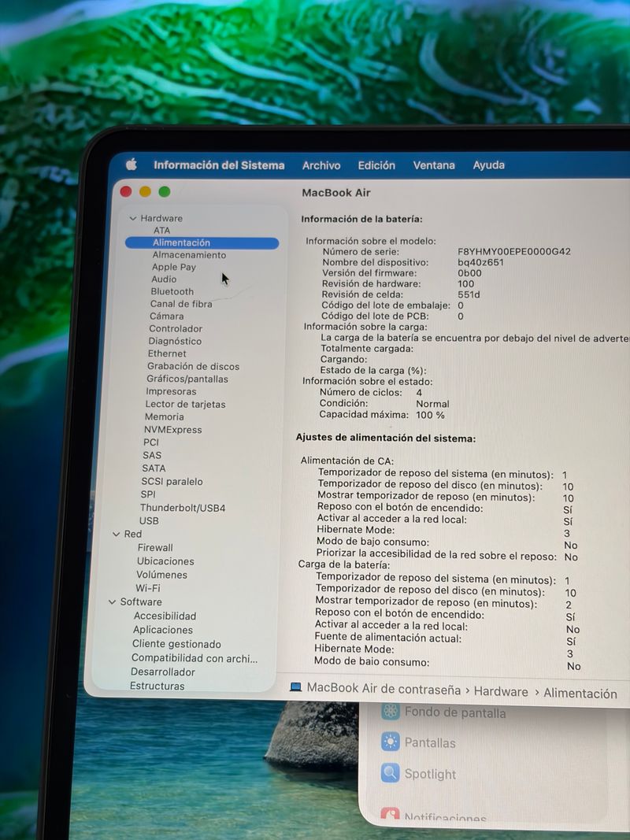
Task: Select Aplicaciones under Software
Action: pos(163,630)
